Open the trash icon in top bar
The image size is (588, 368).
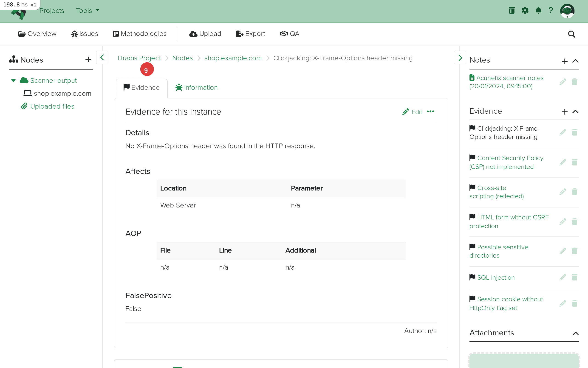click(x=512, y=11)
